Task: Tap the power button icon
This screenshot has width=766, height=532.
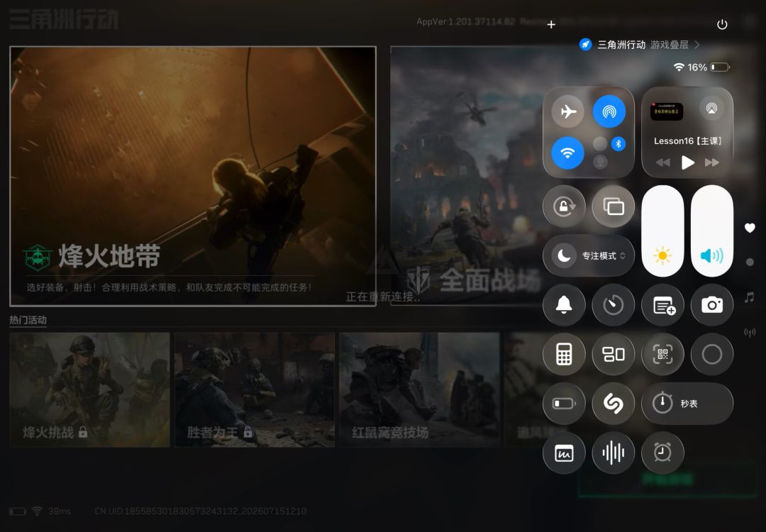Action: pos(722,24)
